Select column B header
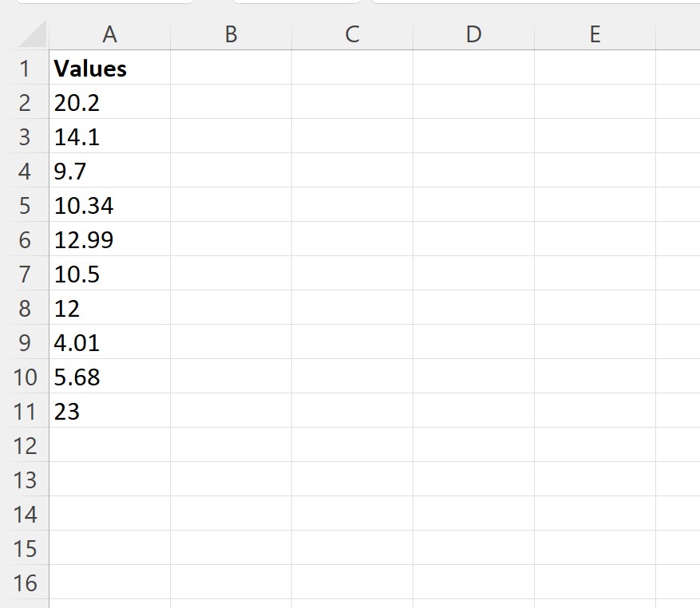 click(x=231, y=35)
